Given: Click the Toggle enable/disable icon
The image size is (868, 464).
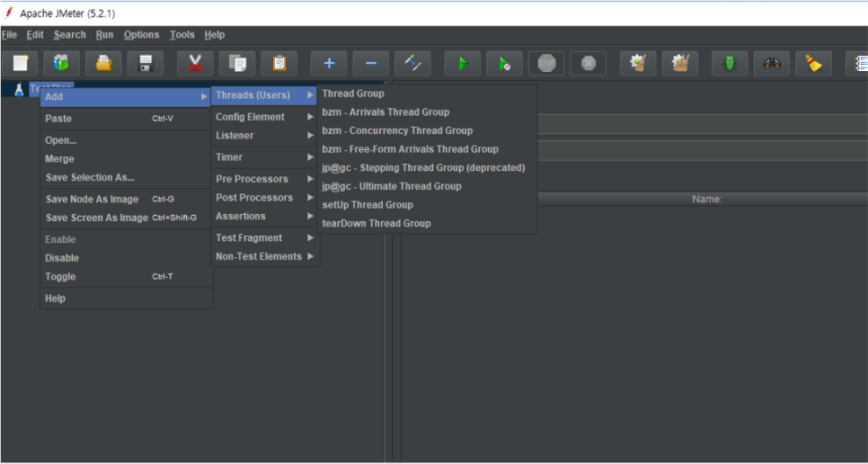Looking at the screenshot, I should coord(413,63).
